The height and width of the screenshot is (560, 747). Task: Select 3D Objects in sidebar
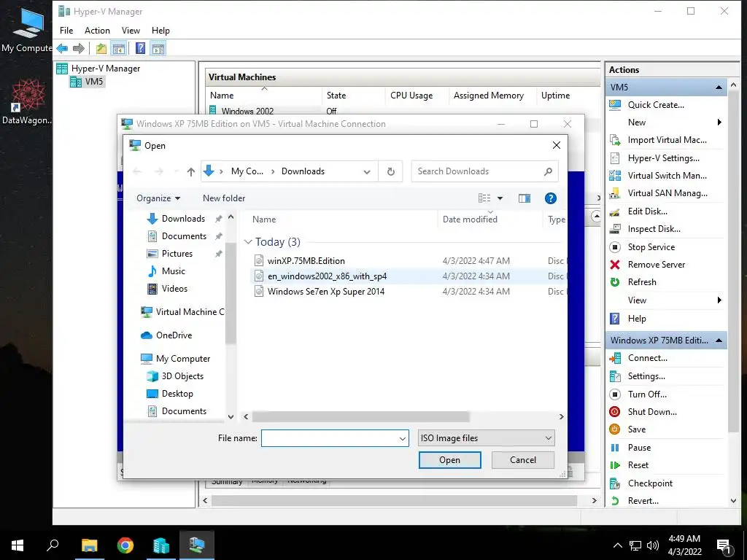(182, 376)
